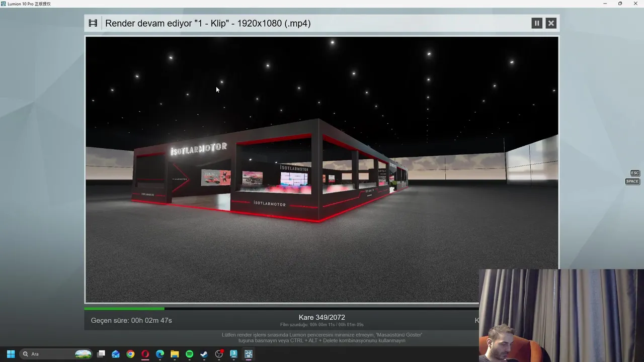Click the 'Film uzunluğu' duration text
The height and width of the screenshot is (362, 644).
click(322, 325)
